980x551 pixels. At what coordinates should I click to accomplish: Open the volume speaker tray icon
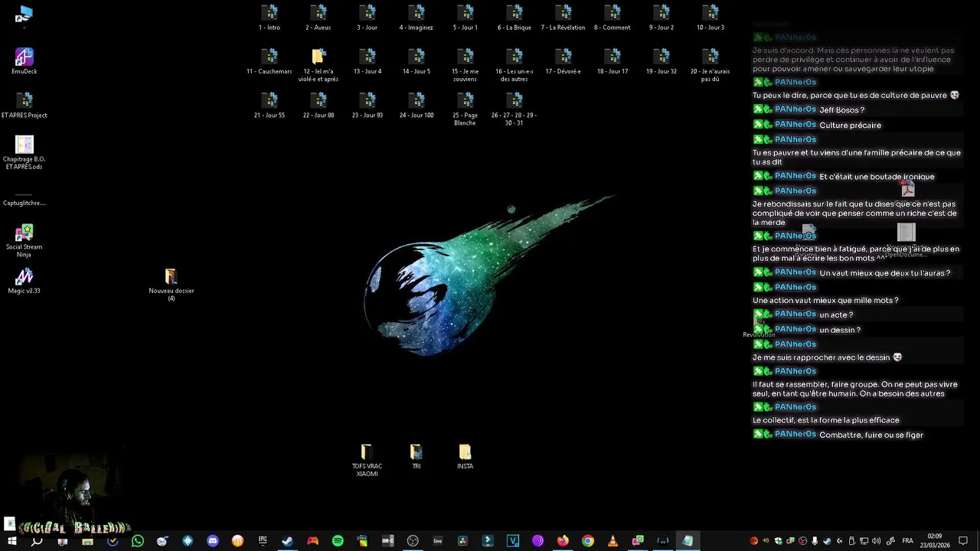point(877,541)
